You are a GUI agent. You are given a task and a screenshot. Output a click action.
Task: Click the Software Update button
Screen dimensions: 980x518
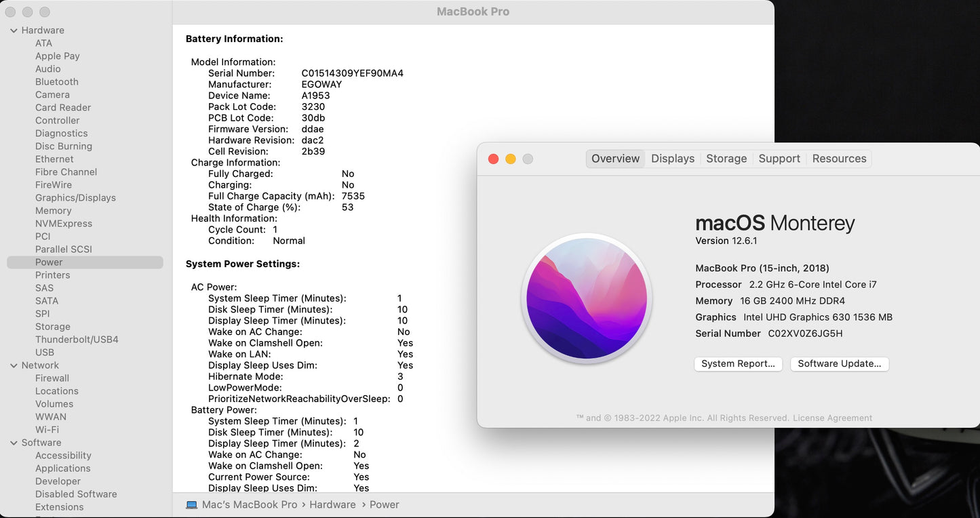point(840,364)
